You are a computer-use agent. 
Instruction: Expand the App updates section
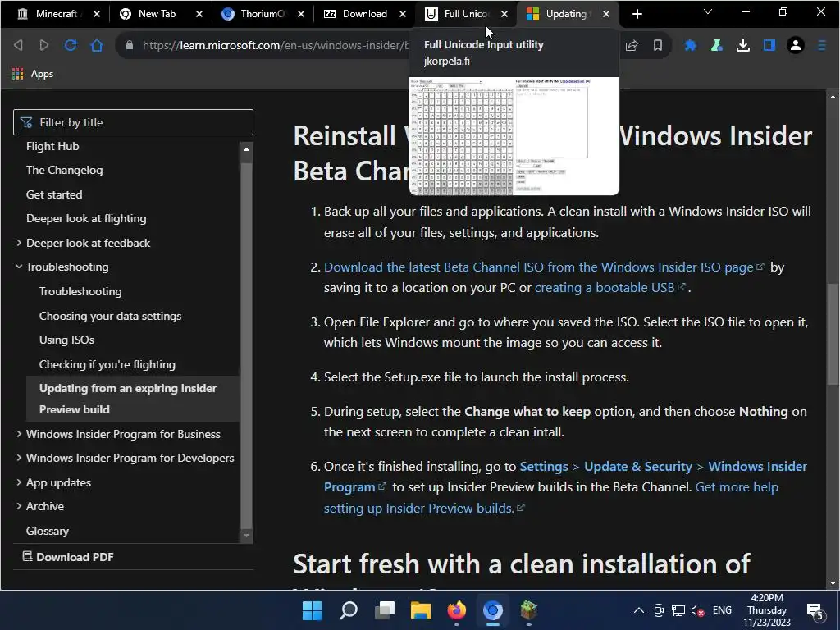[19, 482]
